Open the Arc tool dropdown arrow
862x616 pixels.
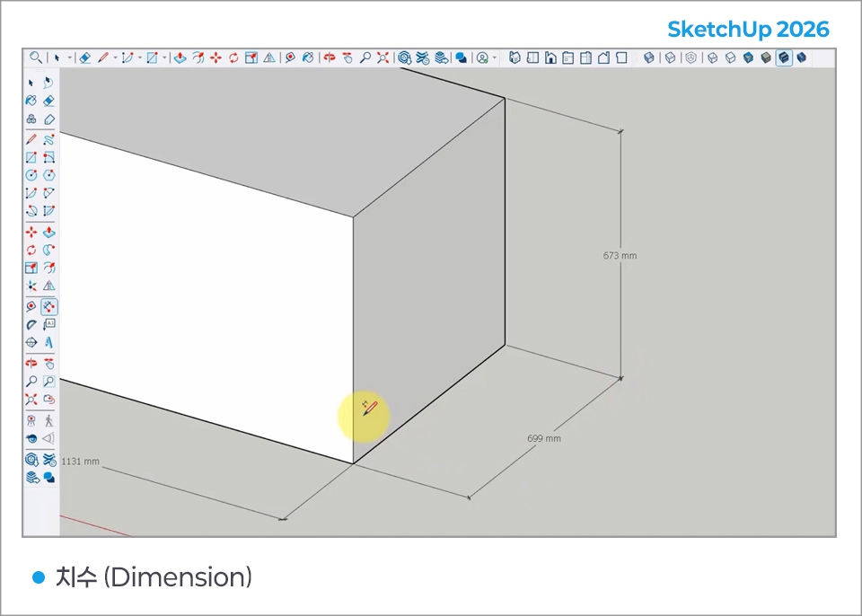click(140, 57)
